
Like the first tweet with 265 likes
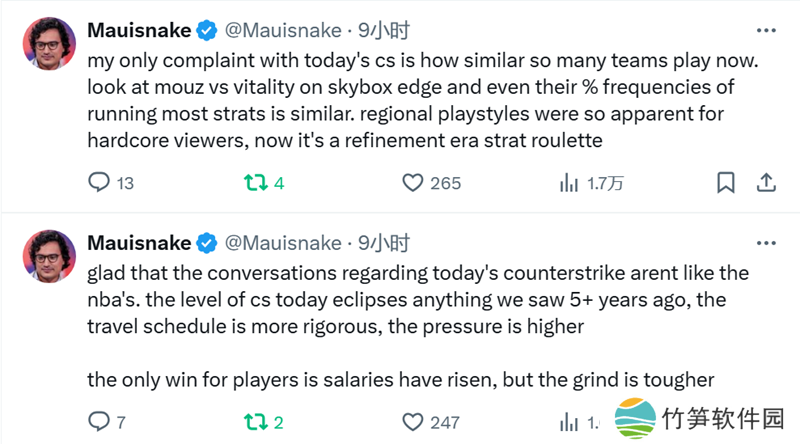(x=413, y=182)
